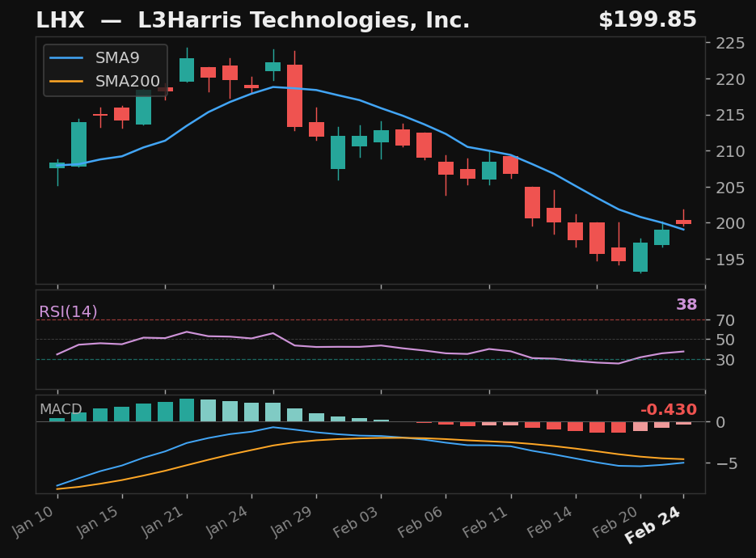Image resolution: width=756 pixels, height=558 pixels.
Task: Click the MACD value -0.430 readout
Action: 669,409
